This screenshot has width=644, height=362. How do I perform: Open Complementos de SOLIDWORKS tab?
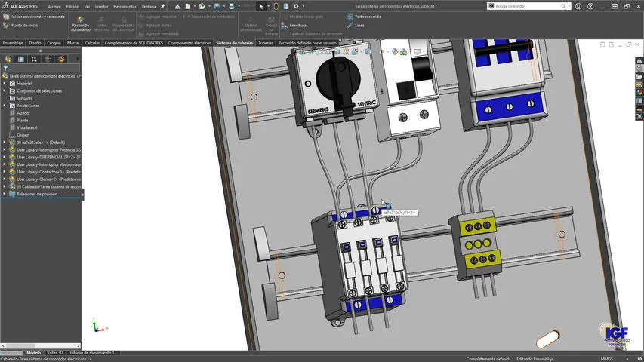[x=134, y=43]
